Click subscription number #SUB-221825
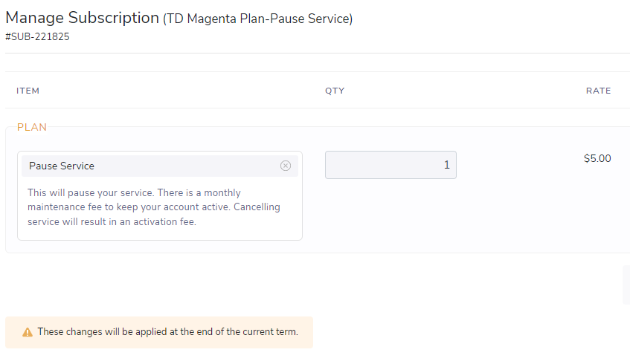The width and height of the screenshot is (630, 364). [x=37, y=36]
